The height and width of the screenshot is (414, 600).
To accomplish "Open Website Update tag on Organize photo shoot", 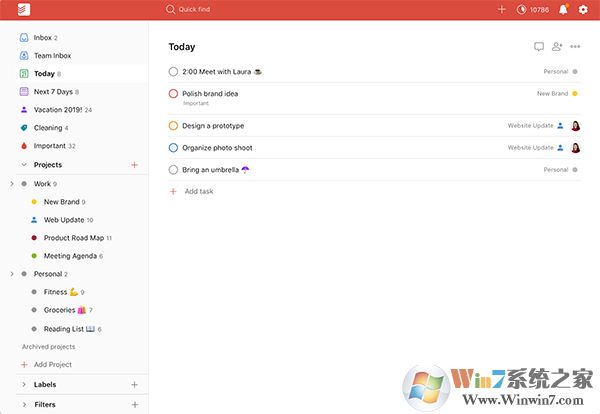I will pyautogui.click(x=530, y=148).
